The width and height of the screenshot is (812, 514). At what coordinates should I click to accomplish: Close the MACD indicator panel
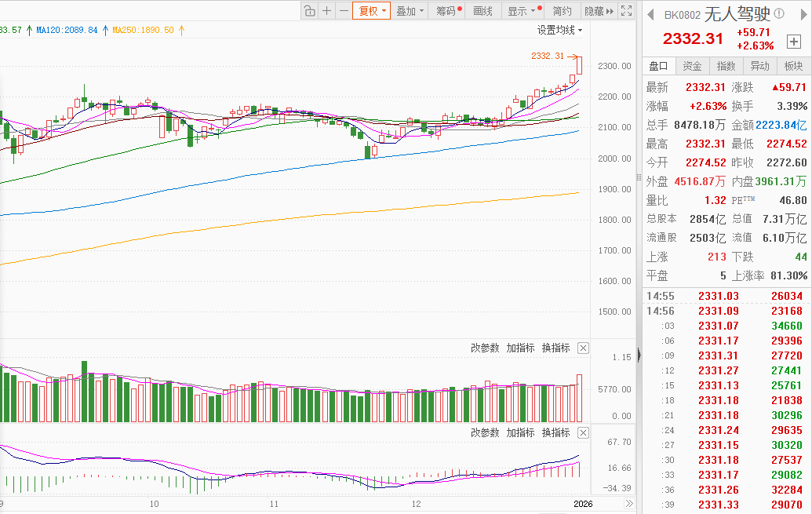coord(583,432)
